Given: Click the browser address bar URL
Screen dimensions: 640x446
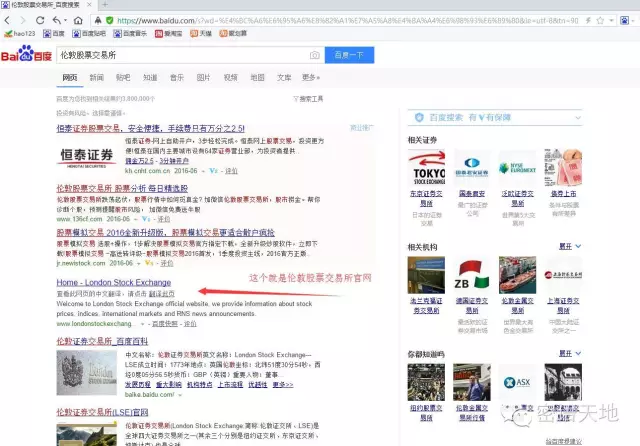Looking at the screenshot, I should click(x=347, y=20).
